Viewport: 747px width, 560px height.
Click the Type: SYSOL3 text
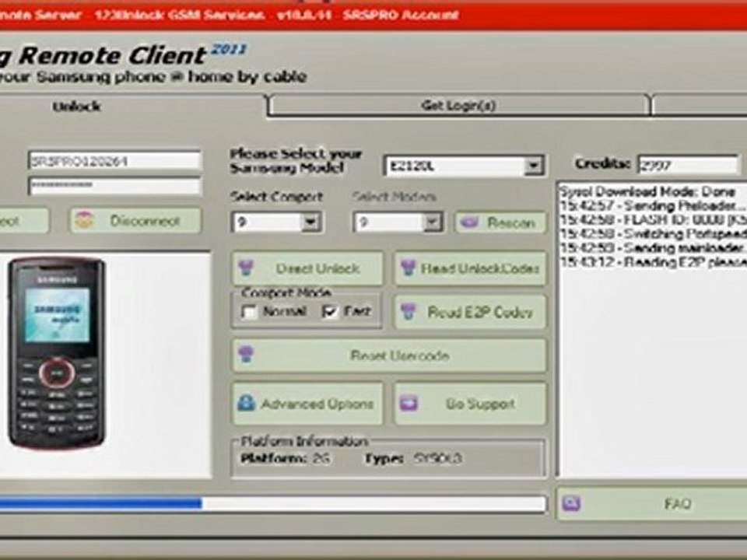point(413,458)
